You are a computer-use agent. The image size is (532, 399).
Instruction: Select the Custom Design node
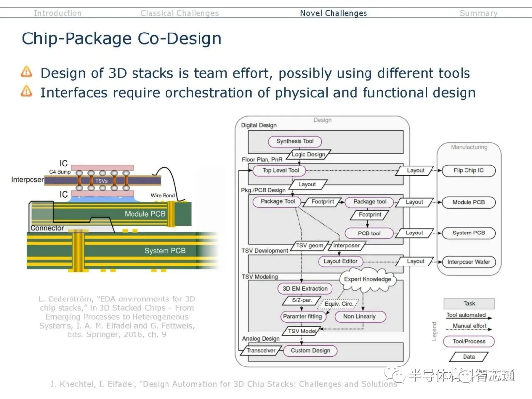(x=310, y=351)
